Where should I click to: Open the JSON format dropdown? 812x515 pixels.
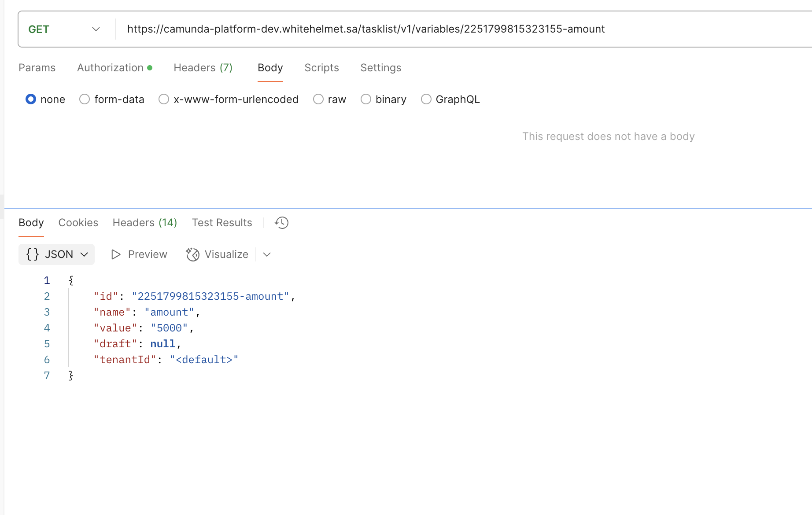click(x=56, y=254)
